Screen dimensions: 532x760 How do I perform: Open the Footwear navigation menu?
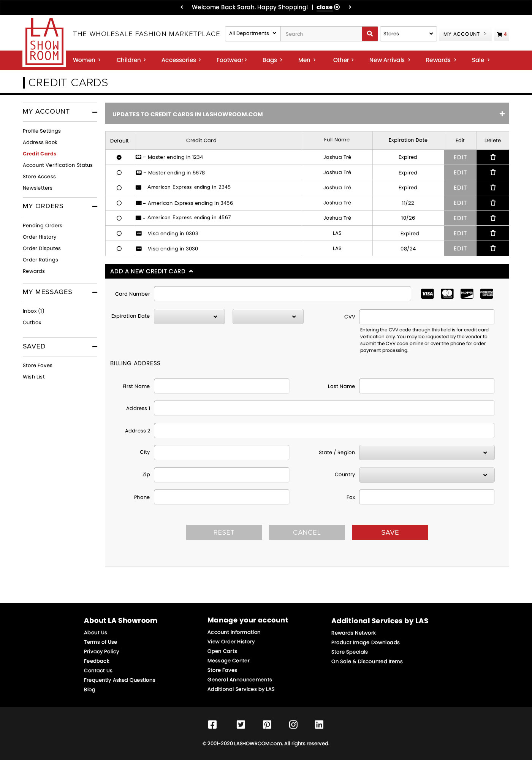click(x=231, y=60)
